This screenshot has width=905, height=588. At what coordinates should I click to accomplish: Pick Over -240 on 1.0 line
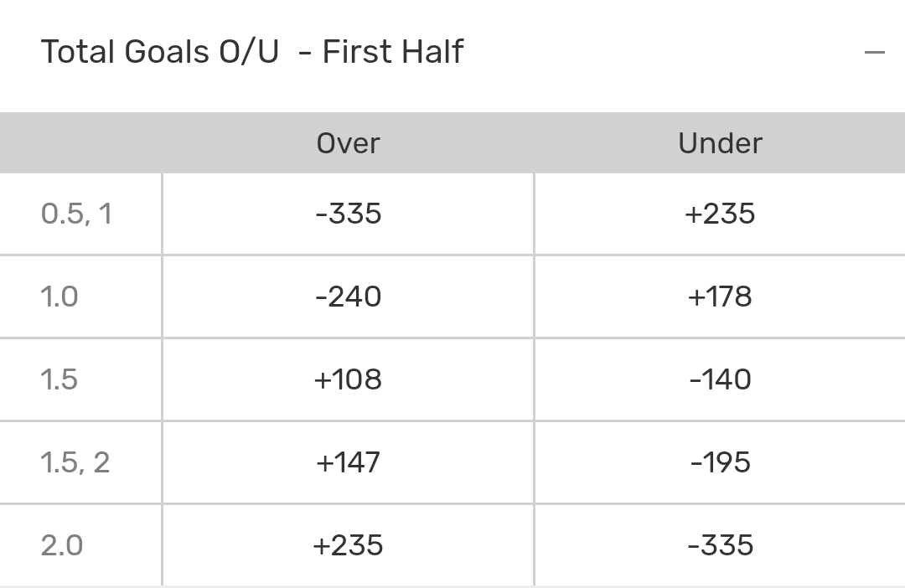pyautogui.click(x=348, y=297)
